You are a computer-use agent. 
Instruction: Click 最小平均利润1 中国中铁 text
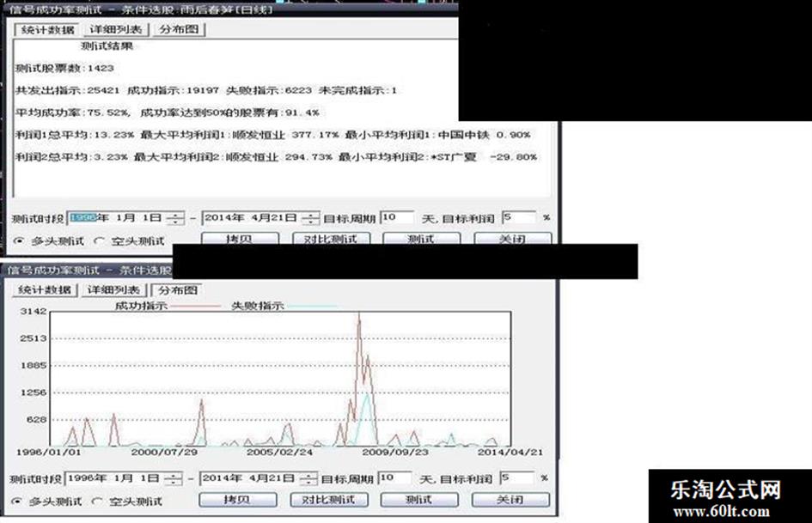437,135
